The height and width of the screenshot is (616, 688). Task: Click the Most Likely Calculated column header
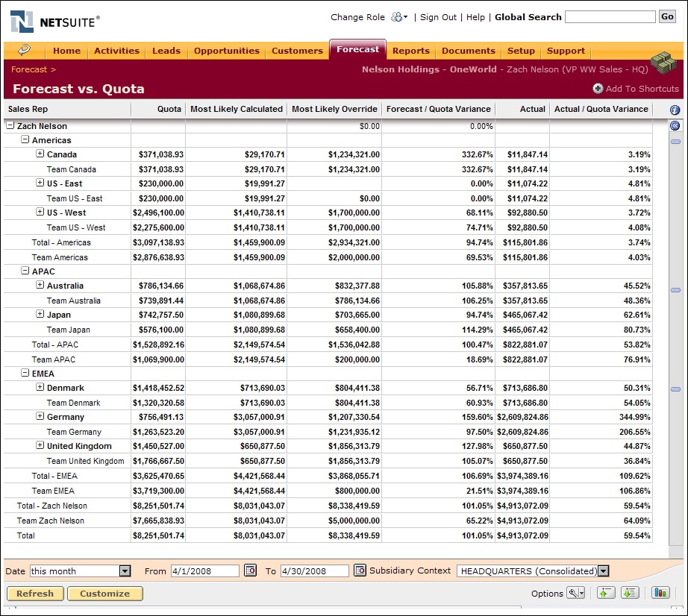coord(237,109)
